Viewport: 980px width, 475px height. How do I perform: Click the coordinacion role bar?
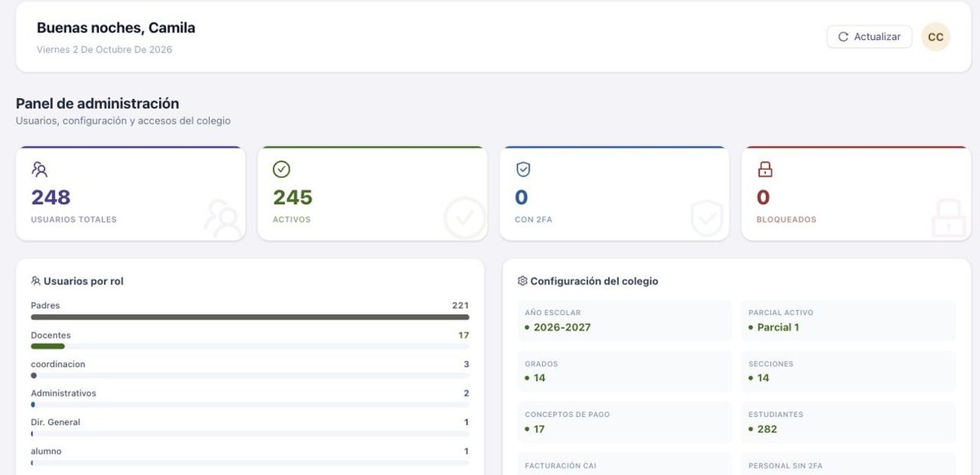(250, 375)
